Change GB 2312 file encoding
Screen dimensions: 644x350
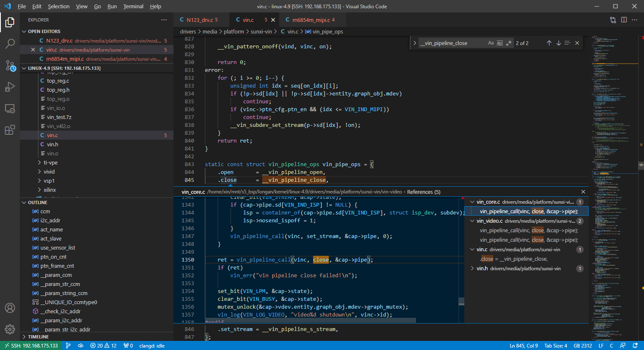(x=583, y=345)
